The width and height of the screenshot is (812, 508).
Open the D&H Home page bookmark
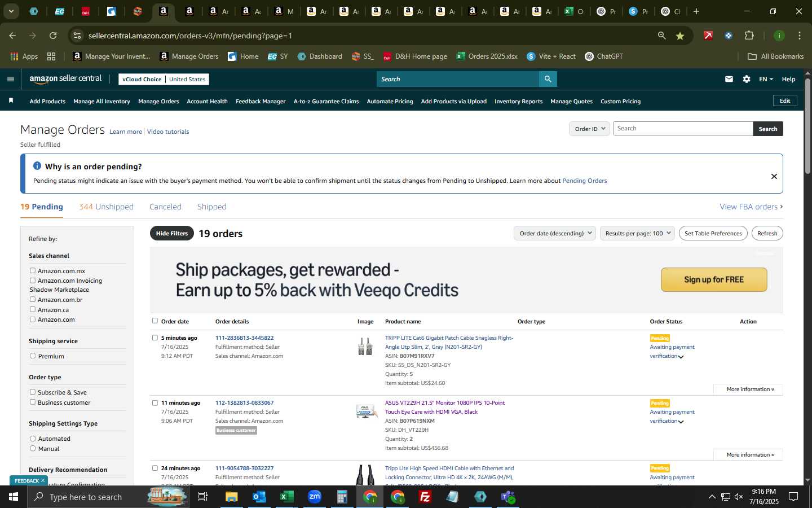pos(415,56)
